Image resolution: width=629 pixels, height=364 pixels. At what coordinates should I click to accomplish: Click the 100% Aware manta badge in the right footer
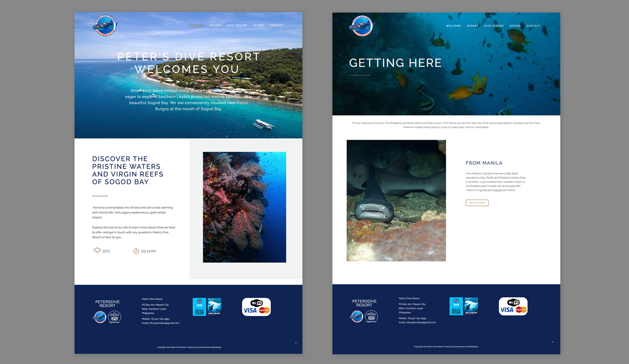(471, 307)
